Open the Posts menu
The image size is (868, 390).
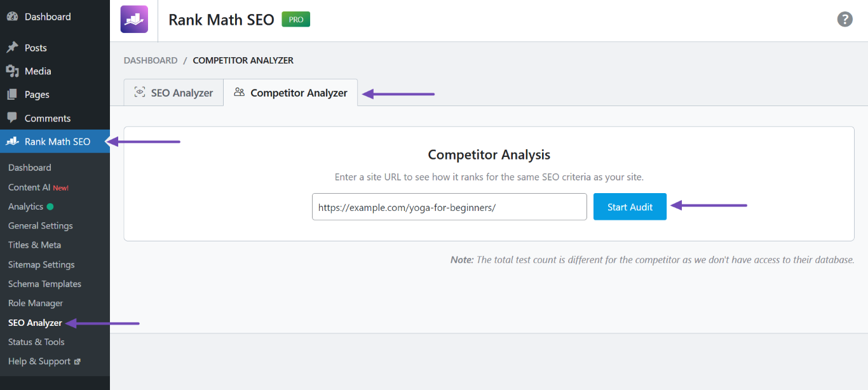[55, 48]
